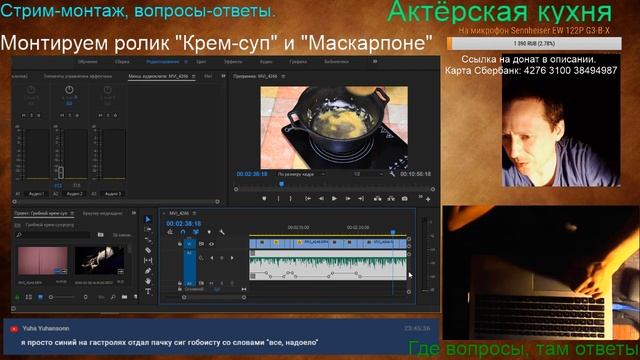The height and width of the screenshot is (360, 640).
Task: Go to next A1 keyframe
Action: 232,258
